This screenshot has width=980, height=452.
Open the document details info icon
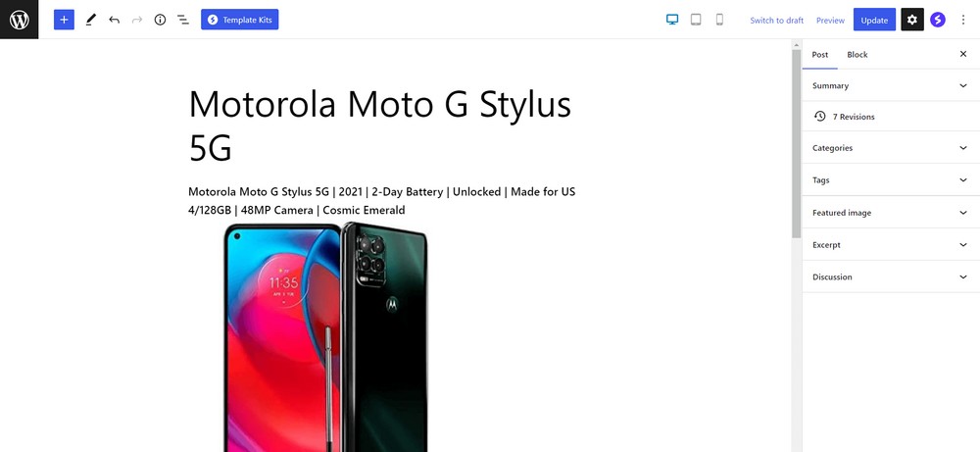pos(160,20)
